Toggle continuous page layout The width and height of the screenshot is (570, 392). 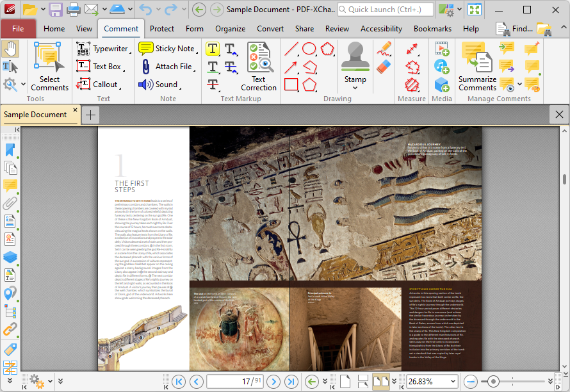(362, 382)
